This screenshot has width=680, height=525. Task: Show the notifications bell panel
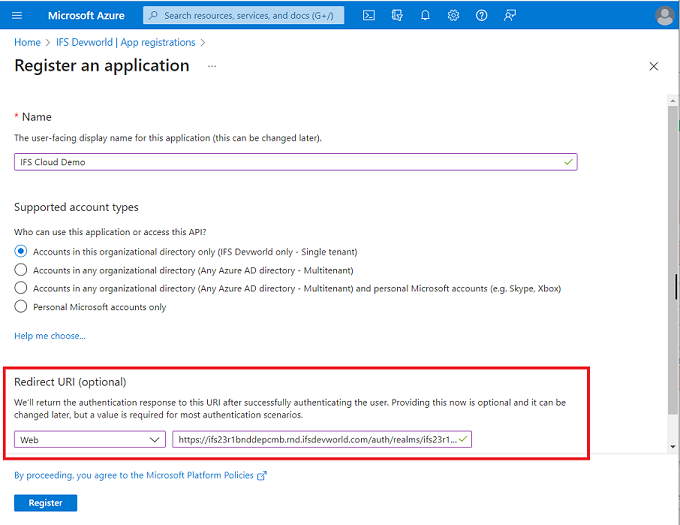point(426,16)
